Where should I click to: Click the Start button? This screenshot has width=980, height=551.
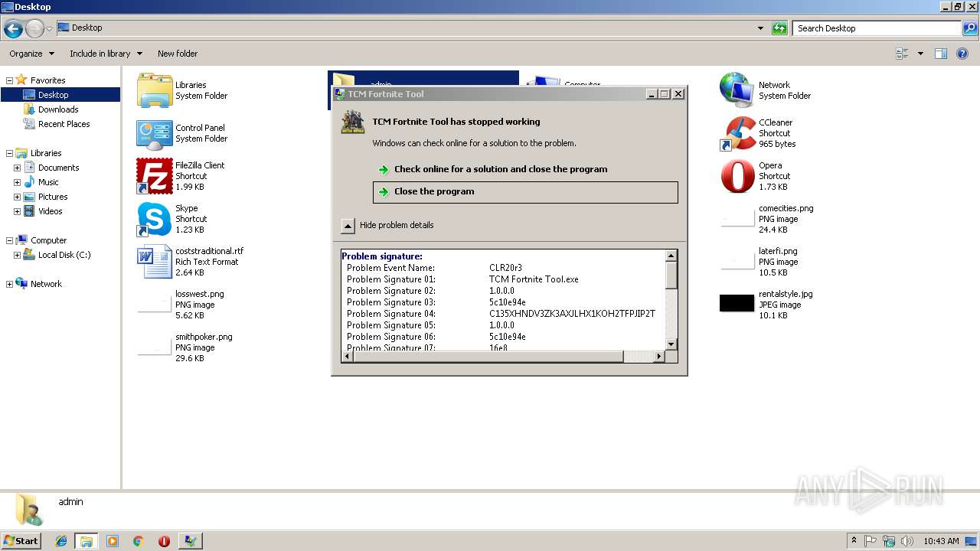(x=21, y=540)
